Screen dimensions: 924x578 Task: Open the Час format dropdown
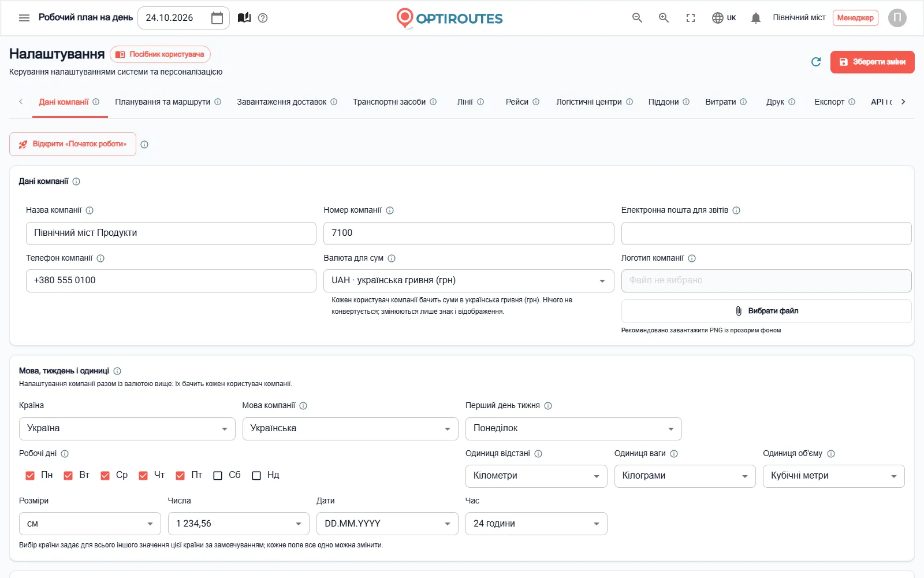(536, 524)
